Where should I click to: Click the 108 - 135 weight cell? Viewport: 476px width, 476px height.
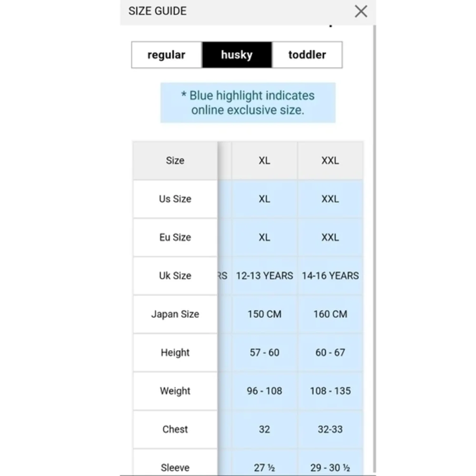pyautogui.click(x=330, y=391)
